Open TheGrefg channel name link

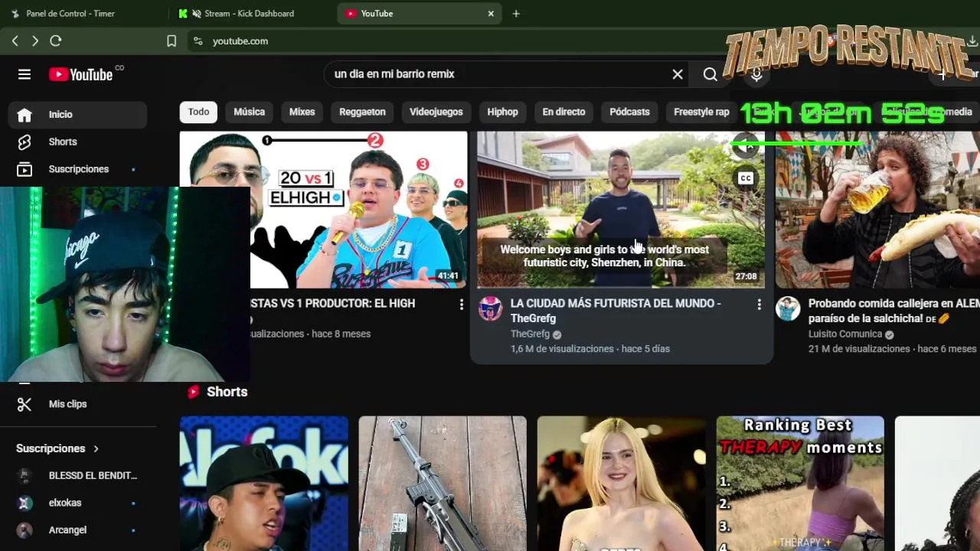(x=530, y=334)
